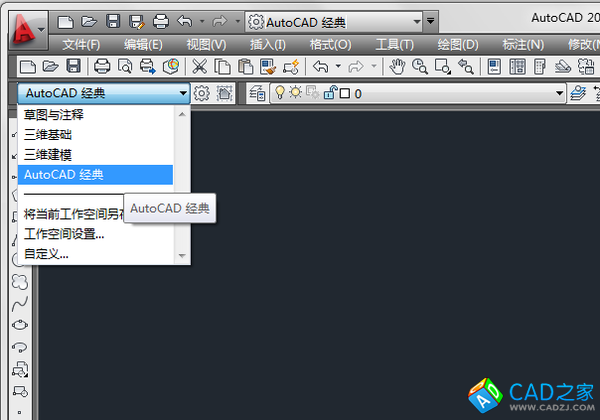600x420 pixels.
Task: Click Open folder in quick access toolbar
Action: [89, 21]
